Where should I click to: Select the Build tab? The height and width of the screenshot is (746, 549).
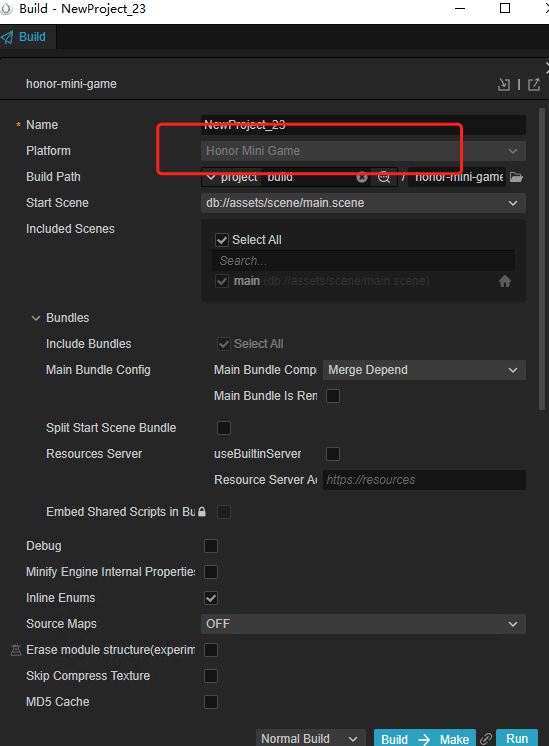click(x=28, y=37)
